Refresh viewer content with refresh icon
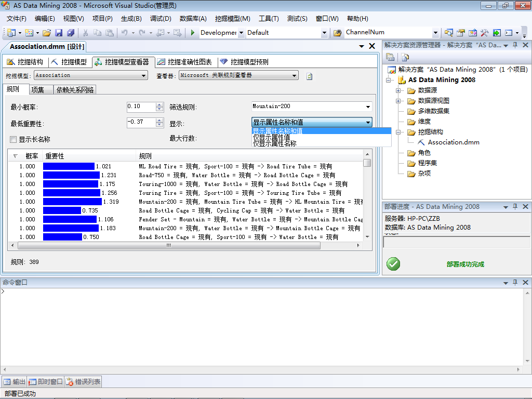 pos(309,76)
